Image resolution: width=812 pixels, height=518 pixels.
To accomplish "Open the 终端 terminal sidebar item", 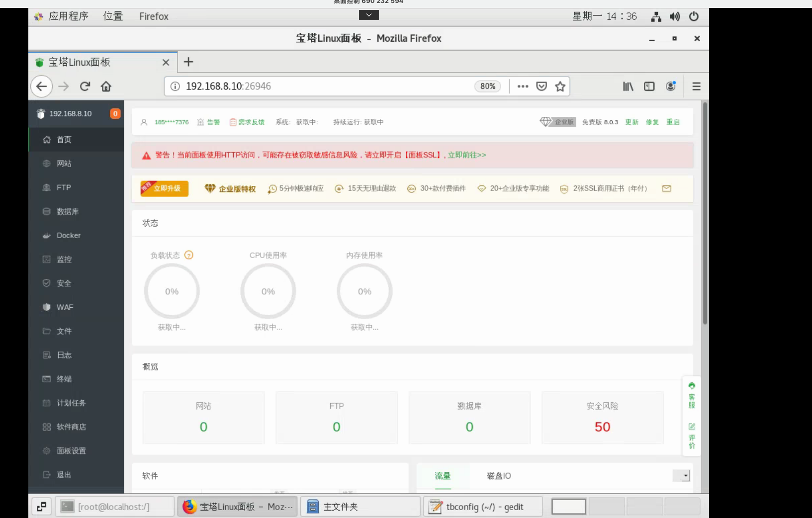I will point(76,379).
